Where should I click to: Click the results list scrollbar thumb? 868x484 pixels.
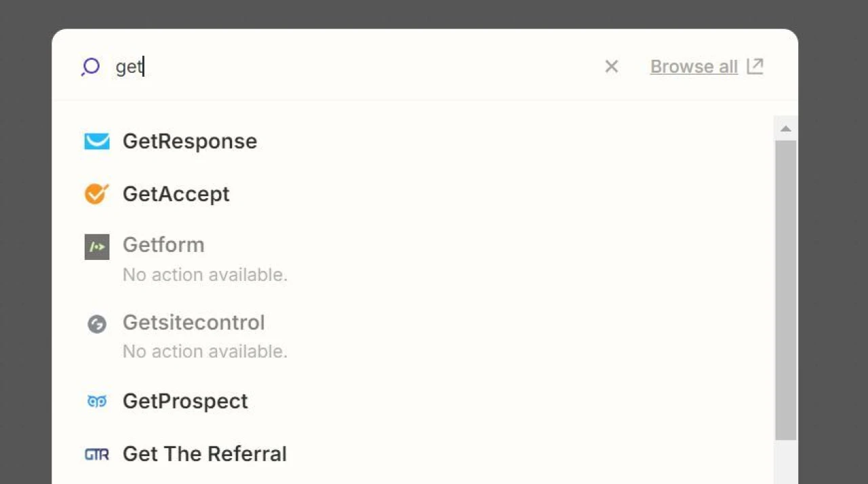pos(786,290)
